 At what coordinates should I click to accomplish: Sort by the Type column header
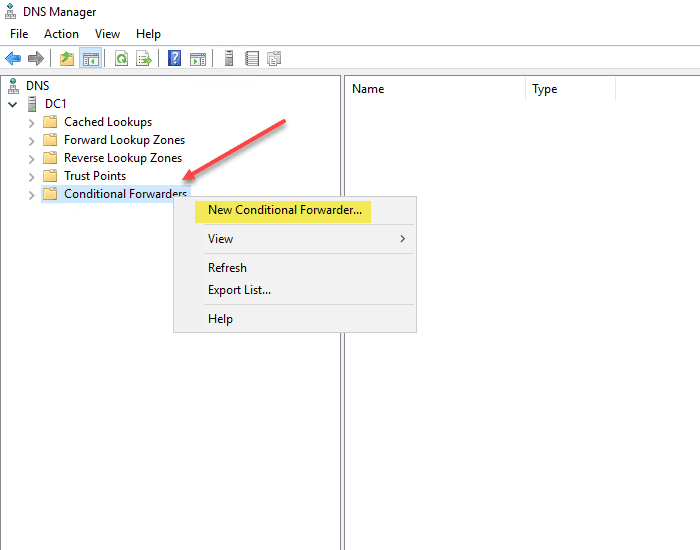click(x=571, y=89)
